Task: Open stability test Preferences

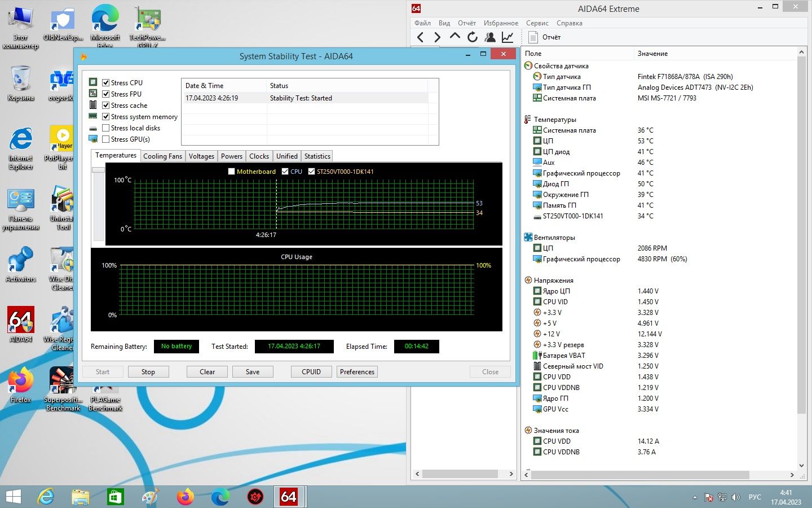Action: tap(357, 372)
